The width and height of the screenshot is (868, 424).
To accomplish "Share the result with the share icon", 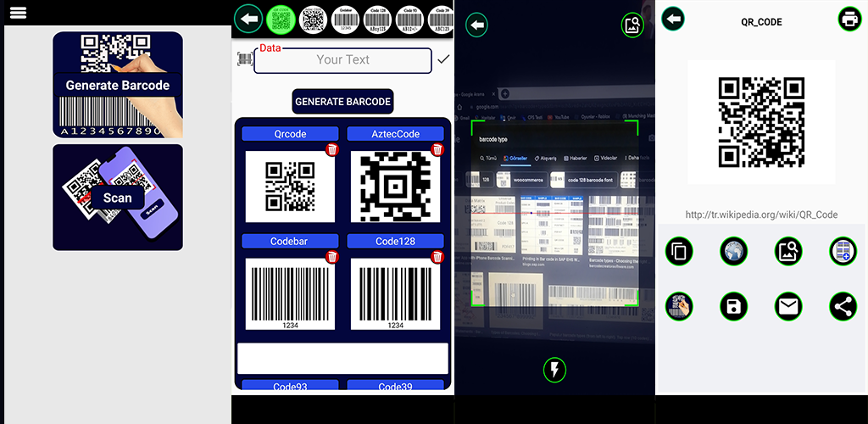I will pyautogui.click(x=843, y=306).
